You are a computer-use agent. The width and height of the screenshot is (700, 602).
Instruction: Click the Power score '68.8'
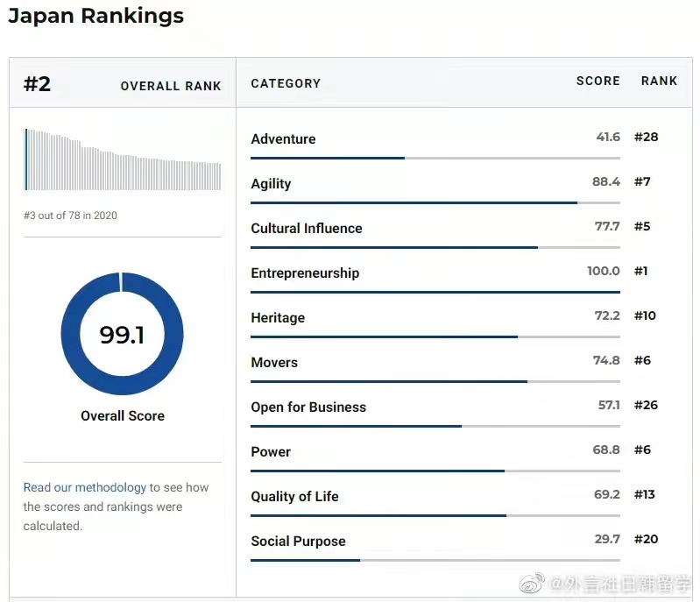pos(606,450)
